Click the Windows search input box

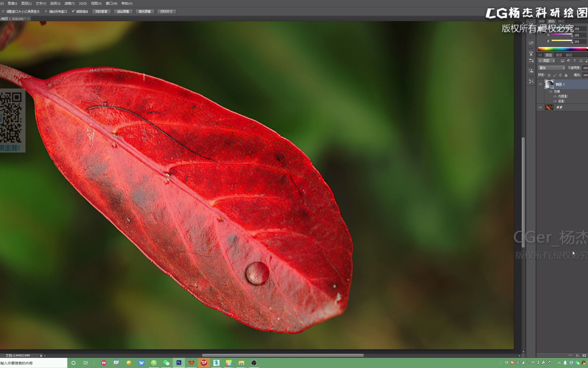pos(33,363)
